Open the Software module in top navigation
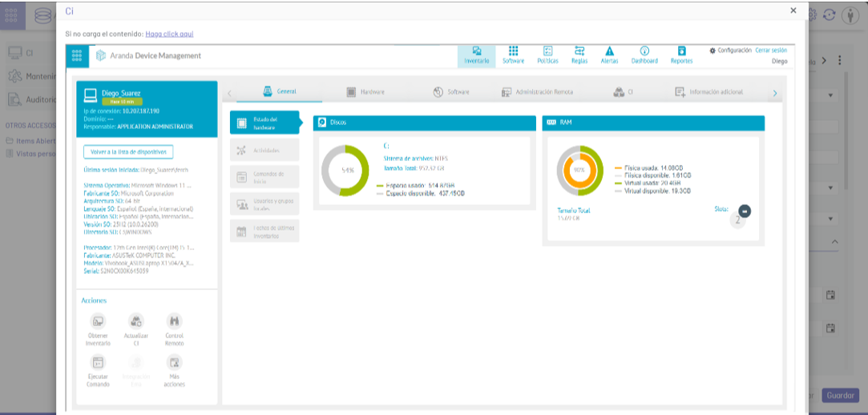868x415 pixels. [x=513, y=54]
